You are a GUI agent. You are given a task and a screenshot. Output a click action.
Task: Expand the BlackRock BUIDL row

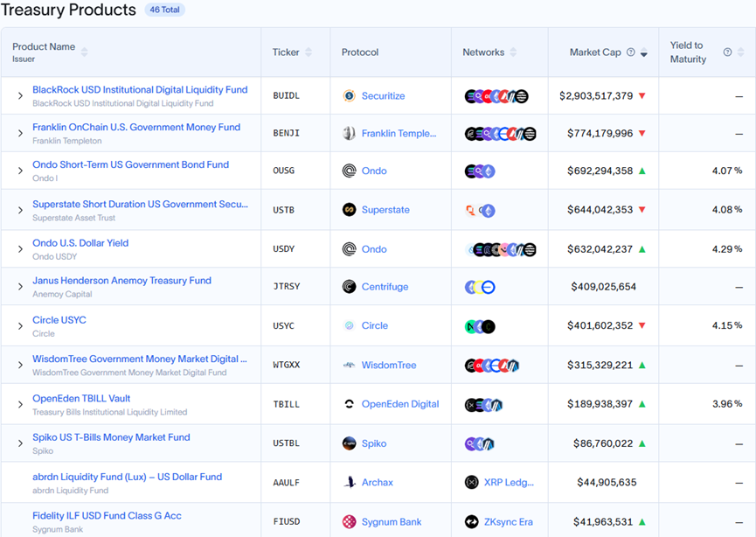tap(20, 96)
